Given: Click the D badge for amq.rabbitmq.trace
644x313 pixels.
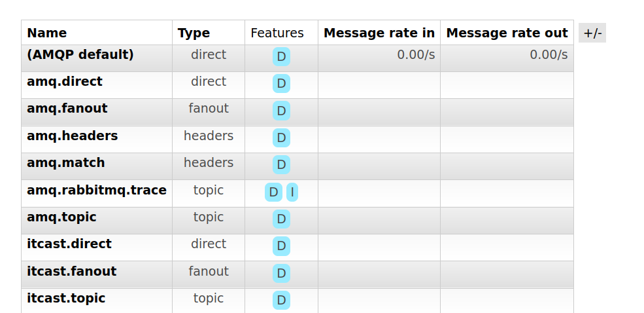Looking at the screenshot, I should pyautogui.click(x=274, y=193).
